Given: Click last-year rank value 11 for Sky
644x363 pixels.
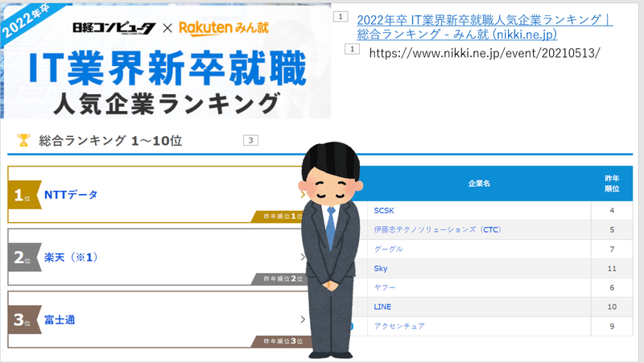Looking at the screenshot, I should pos(612,269).
